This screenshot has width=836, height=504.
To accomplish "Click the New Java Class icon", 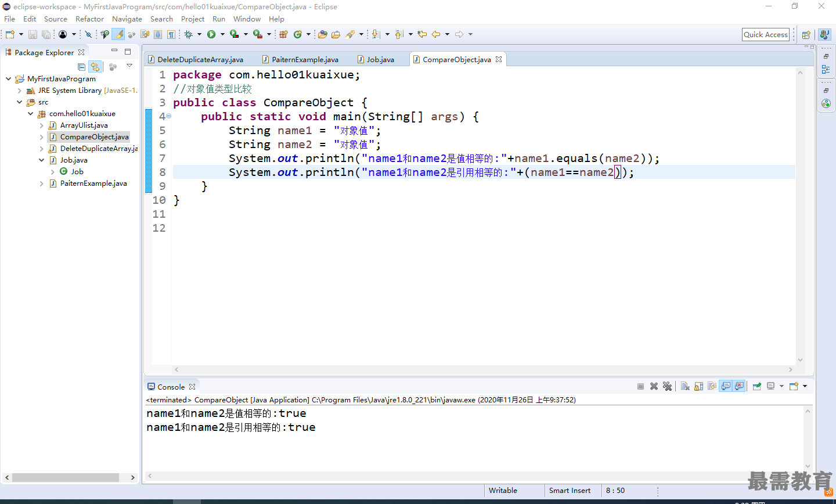I will click(x=298, y=35).
